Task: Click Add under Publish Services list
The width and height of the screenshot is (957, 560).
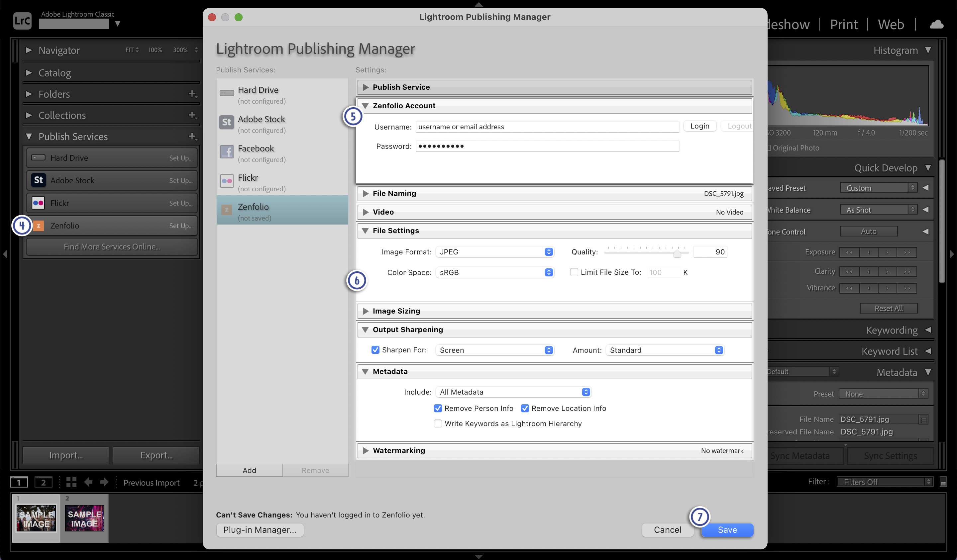Action: pyautogui.click(x=249, y=470)
